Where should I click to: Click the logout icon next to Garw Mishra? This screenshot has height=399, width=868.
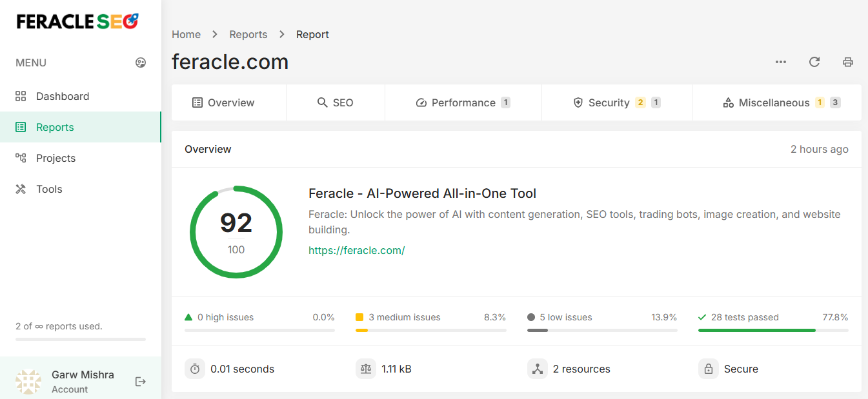click(x=141, y=382)
